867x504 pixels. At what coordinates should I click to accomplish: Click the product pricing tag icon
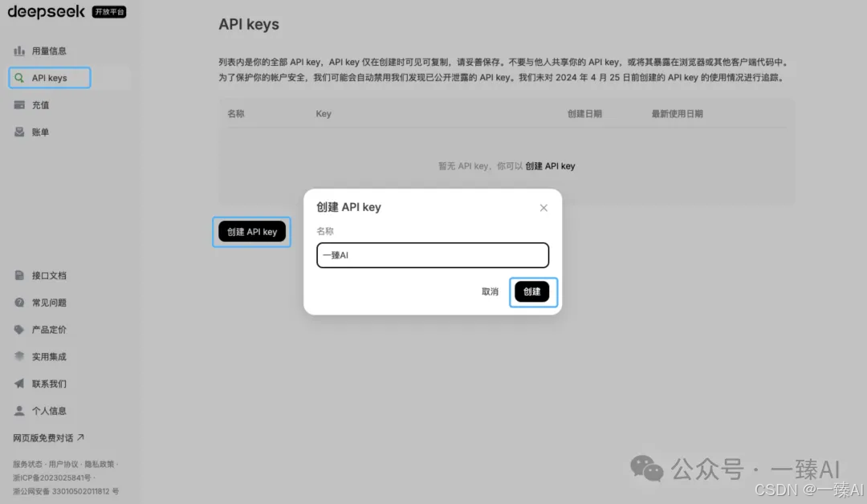click(19, 329)
